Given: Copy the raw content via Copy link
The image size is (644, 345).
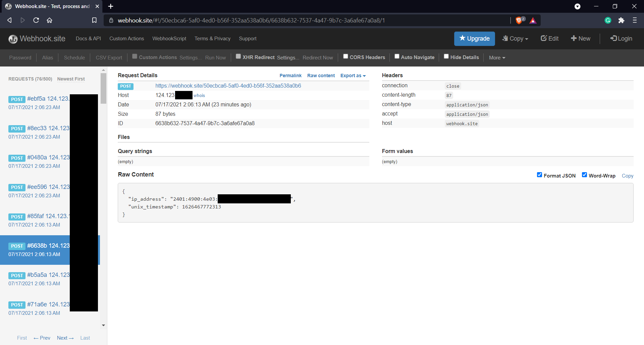Looking at the screenshot, I should tap(627, 176).
